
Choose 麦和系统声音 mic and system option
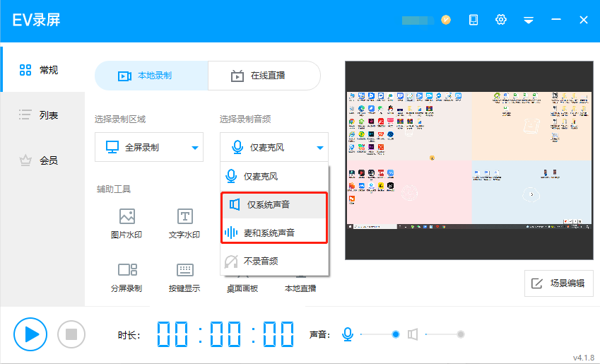[274, 233]
